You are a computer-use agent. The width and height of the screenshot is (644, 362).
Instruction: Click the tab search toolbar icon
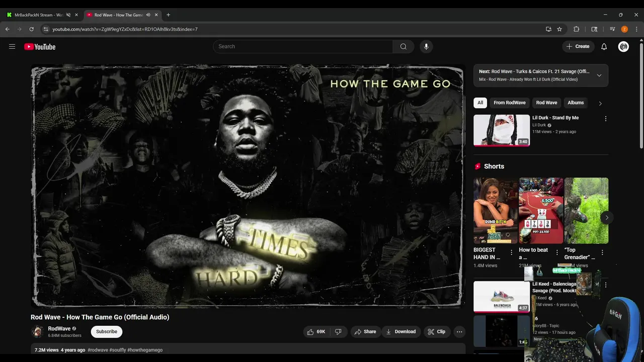594,29
